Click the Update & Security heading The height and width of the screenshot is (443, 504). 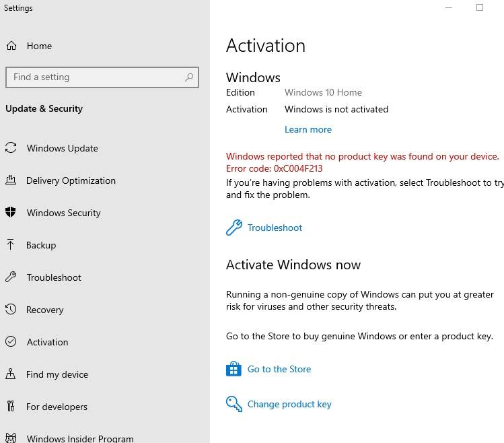pyautogui.click(x=44, y=109)
